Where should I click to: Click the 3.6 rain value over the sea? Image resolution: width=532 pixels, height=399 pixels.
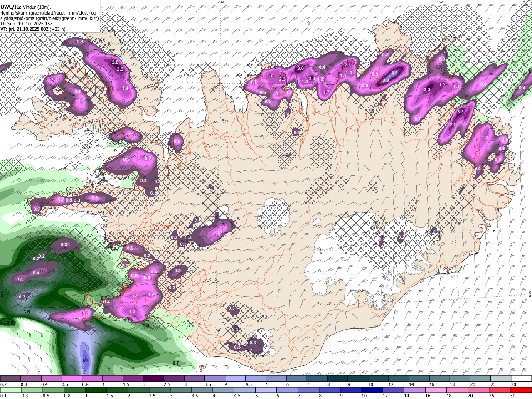(27, 312)
